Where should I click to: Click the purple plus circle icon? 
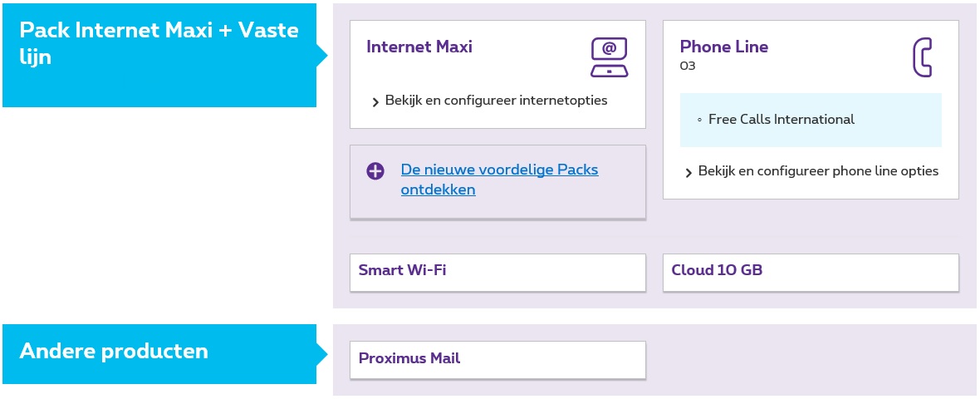point(375,171)
